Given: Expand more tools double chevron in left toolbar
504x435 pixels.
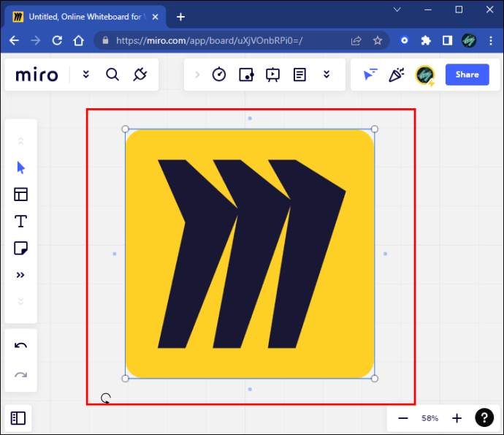Looking at the screenshot, I should pyautogui.click(x=20, y=275).
